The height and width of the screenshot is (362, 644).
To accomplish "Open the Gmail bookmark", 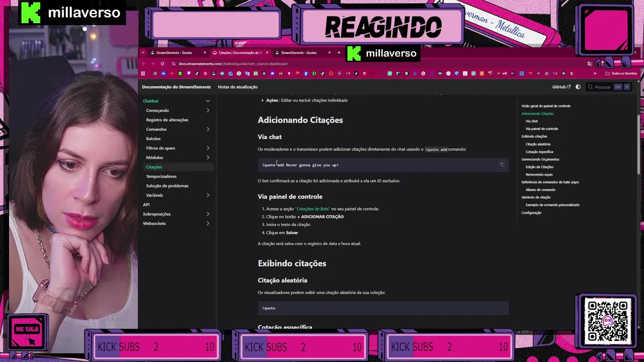I will tap(348, 73).
